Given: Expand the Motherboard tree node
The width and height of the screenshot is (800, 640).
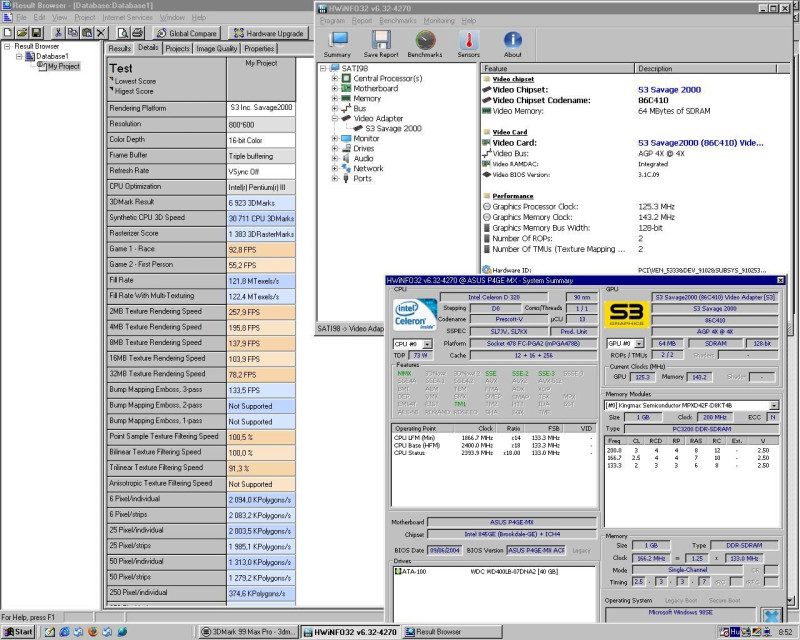Looking at the screenshot, I should pyautogui.click(x=335, y=89).
